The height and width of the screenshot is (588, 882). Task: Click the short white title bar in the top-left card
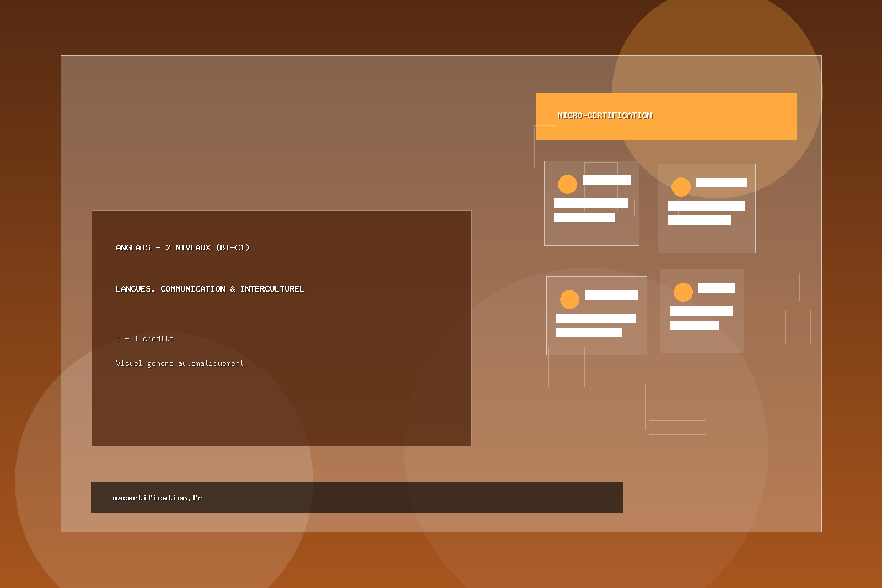pyautogui.click(x=606, y=180)
